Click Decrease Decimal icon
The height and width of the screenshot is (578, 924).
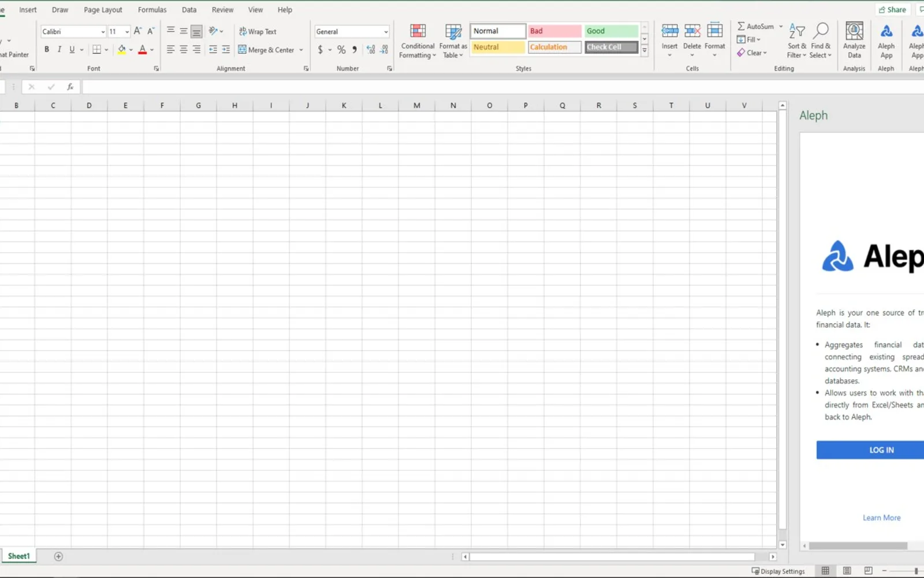pyautogui.click(x=384, y=50)
